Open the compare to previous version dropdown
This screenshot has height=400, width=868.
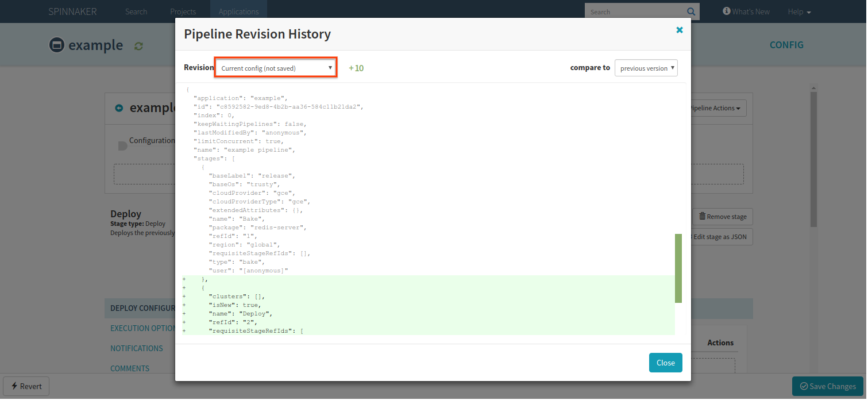click(x=646, y=67)
